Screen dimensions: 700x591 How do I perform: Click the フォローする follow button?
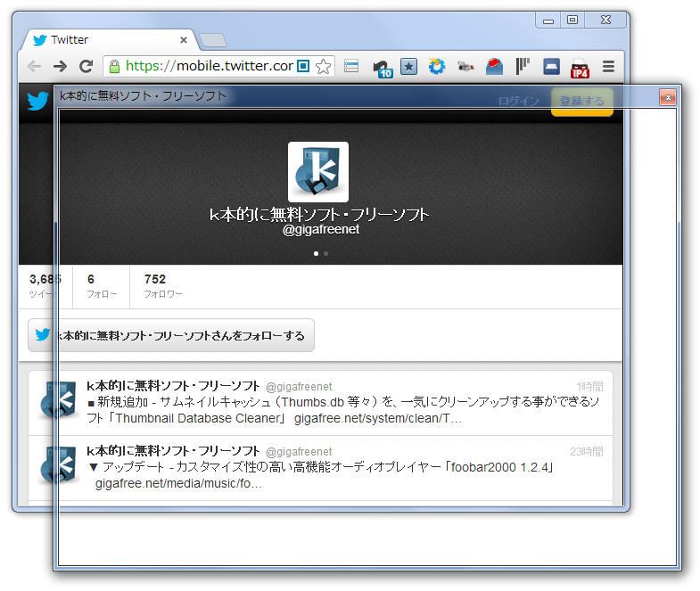point(171,335)
